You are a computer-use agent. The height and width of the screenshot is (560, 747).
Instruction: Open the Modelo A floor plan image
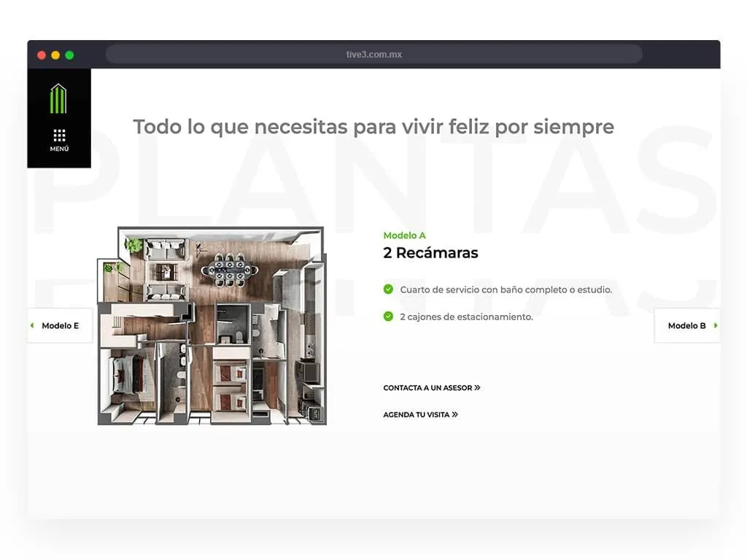coord(212,326)
